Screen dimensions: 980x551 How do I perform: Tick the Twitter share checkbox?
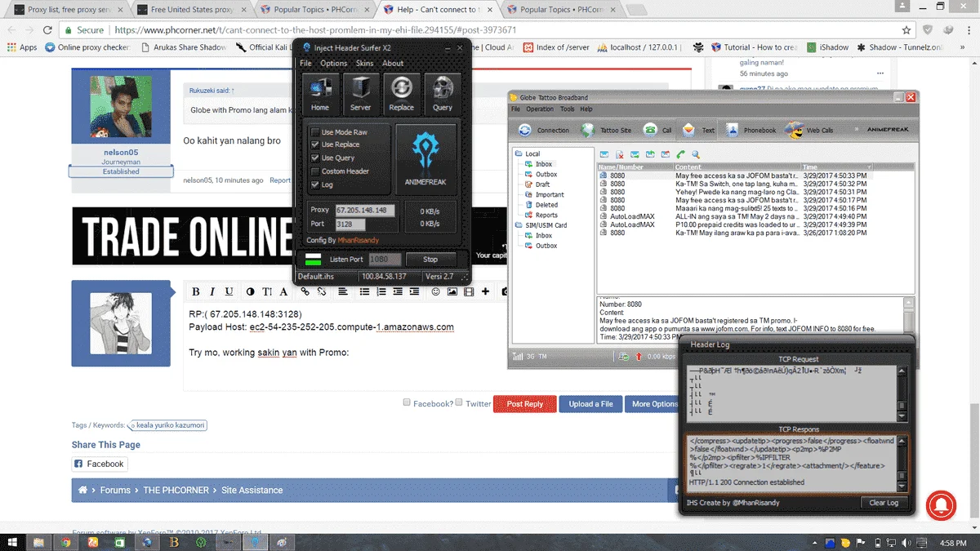click(x=459, y=402)
